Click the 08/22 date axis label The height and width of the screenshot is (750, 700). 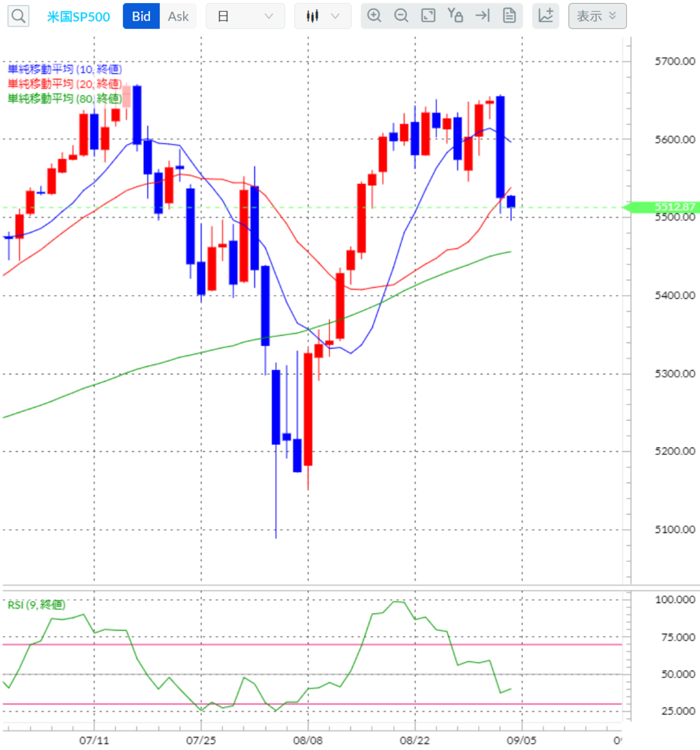[x=415, y=741]
